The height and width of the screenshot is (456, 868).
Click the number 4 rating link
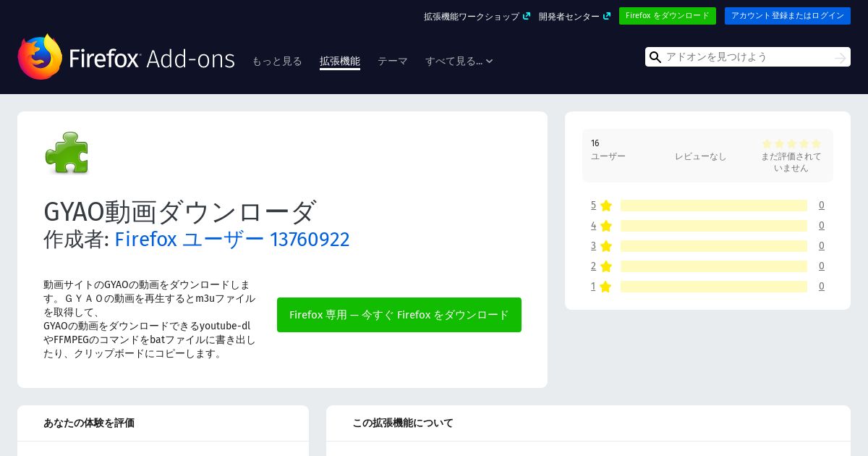click(x=593, y=226)
